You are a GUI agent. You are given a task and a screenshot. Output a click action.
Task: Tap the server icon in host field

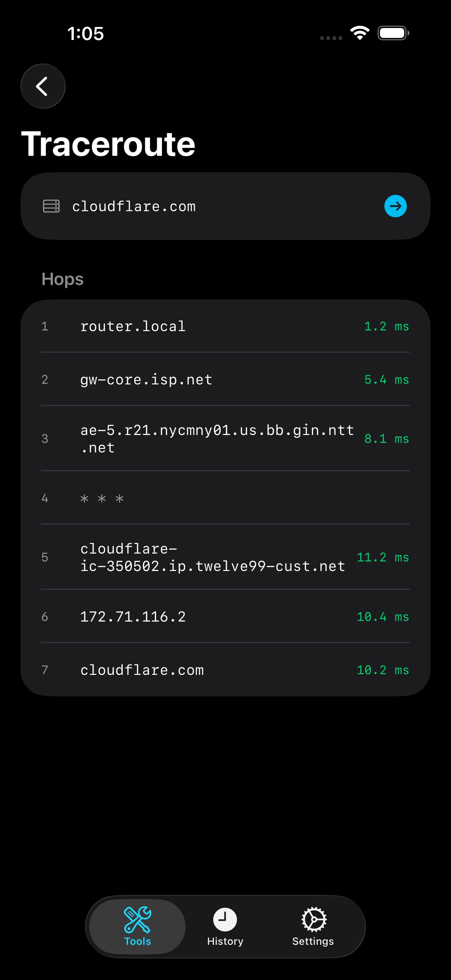[x=51, y=206]
